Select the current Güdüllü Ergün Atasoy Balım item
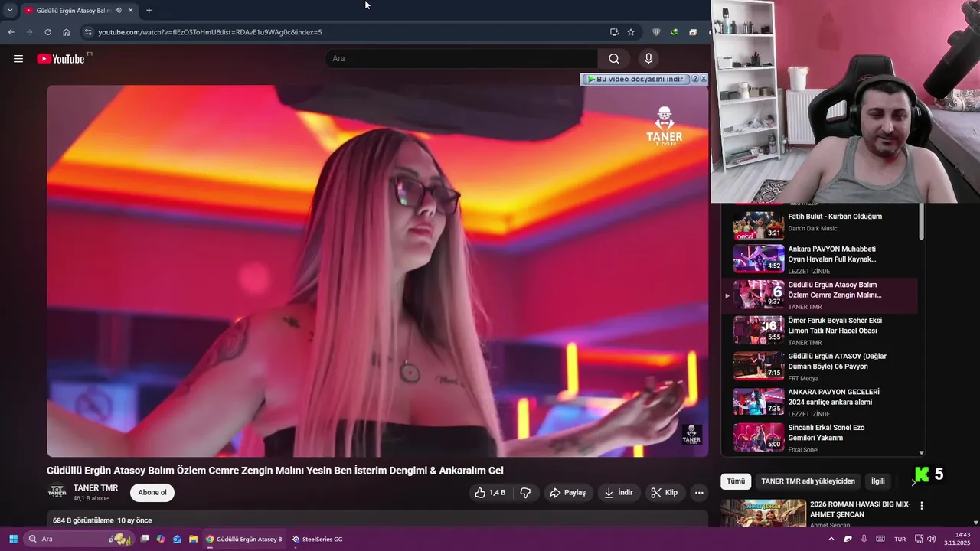 coord(821,295)
